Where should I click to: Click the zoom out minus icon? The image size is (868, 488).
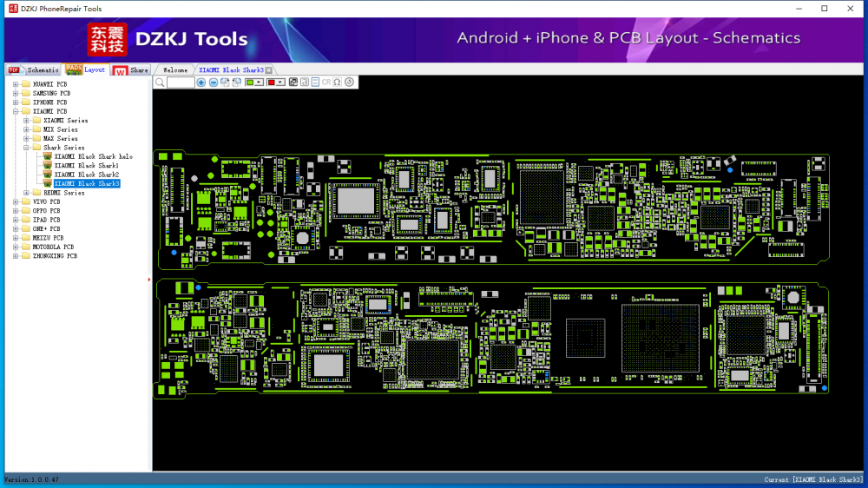[214, 82]
